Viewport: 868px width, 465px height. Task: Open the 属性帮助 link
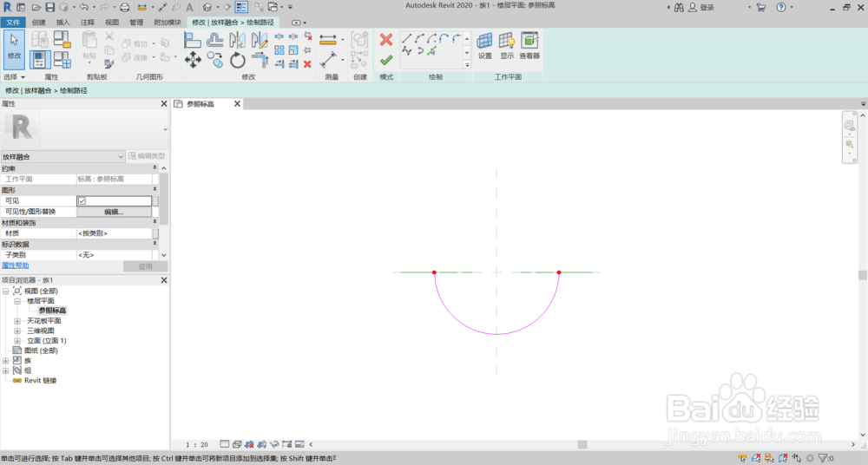click(16, 265)
